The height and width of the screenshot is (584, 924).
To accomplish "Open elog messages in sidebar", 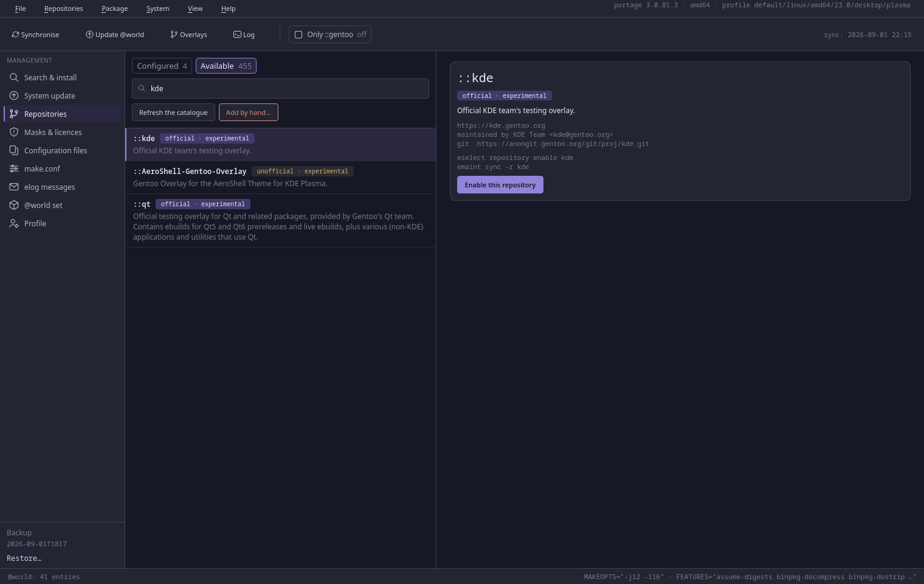I will point(63,187).
